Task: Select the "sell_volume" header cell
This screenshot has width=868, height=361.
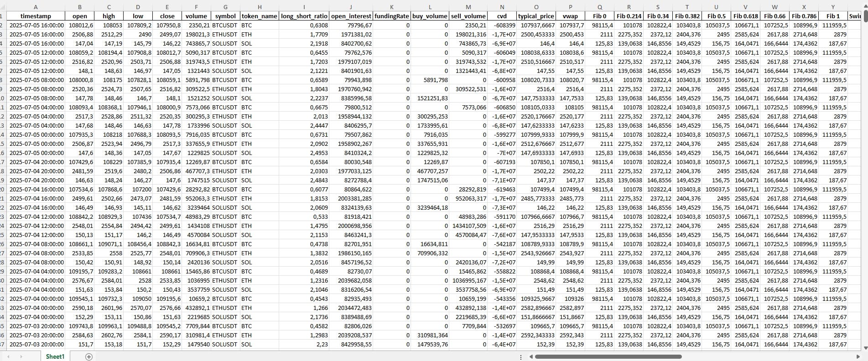Action: [x=468, y=16]
